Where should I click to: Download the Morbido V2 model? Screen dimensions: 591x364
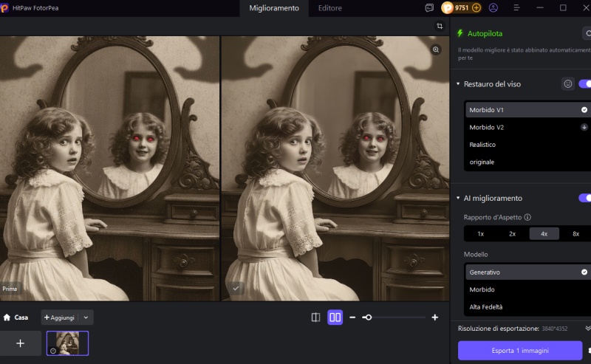point(584,127)
